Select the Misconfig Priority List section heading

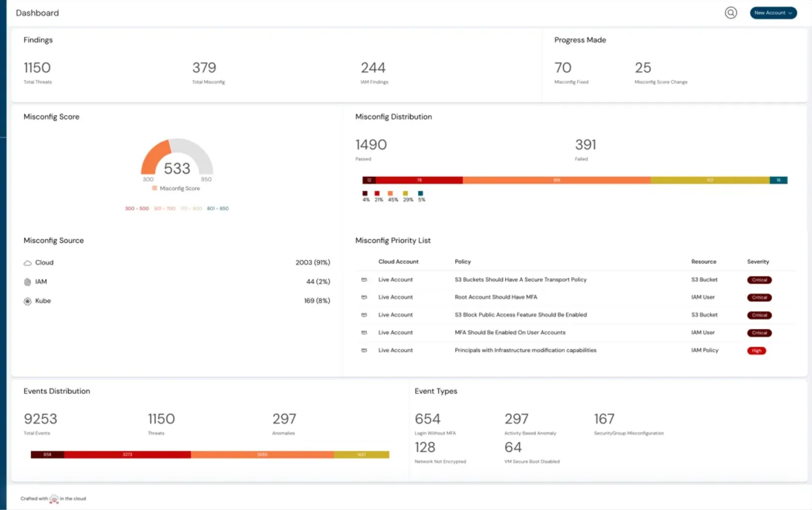point(393,240)
